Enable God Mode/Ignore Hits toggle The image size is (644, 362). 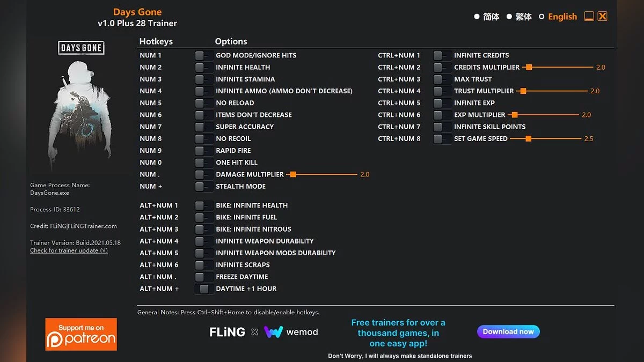click(x=203, y=55)
